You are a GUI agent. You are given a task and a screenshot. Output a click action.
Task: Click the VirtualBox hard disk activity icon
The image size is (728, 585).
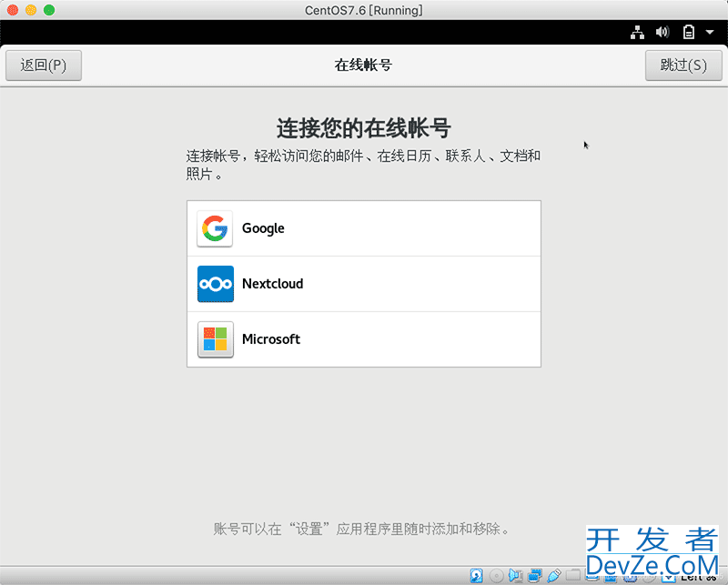(476, 576)
